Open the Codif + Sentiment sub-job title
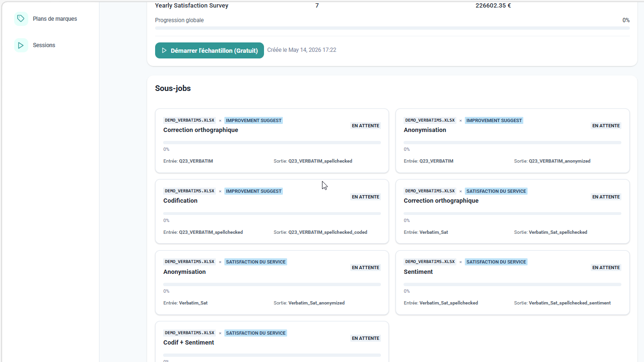The image size is (644, 362). pos(189,343)
